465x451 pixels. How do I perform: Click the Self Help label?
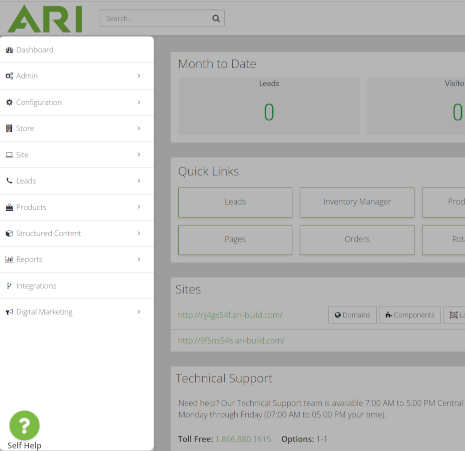24,446
